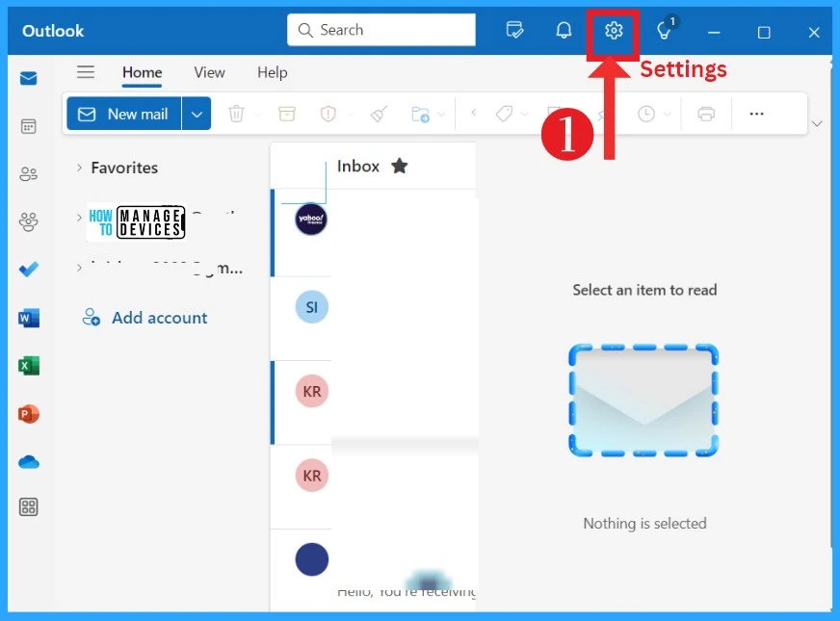Viewport: 840px width, 621px height.
Task: Open the More apps grid icon
Action: click(x=28, y=506)
